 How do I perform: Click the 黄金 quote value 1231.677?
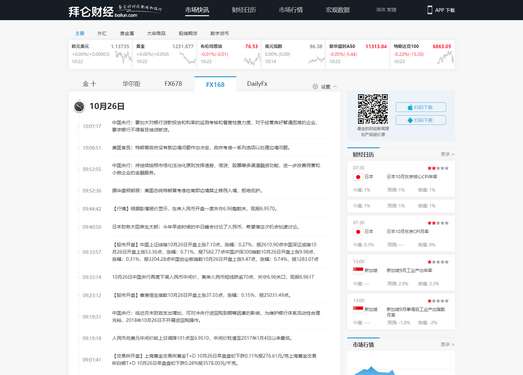tap(183, 46)
